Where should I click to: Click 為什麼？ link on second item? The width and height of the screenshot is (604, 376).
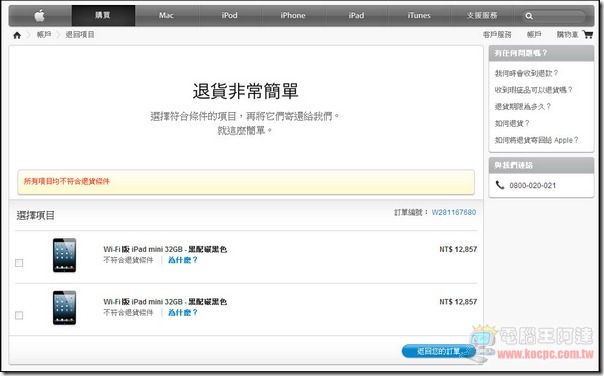point(183,312)
